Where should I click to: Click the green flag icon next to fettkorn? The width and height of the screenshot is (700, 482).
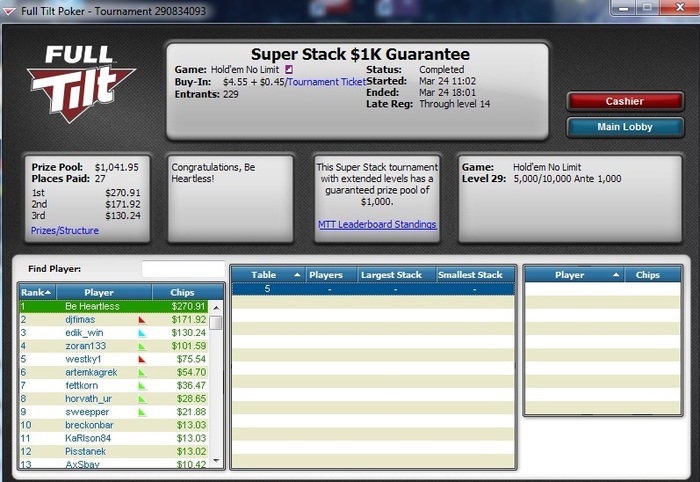[142, 386]
